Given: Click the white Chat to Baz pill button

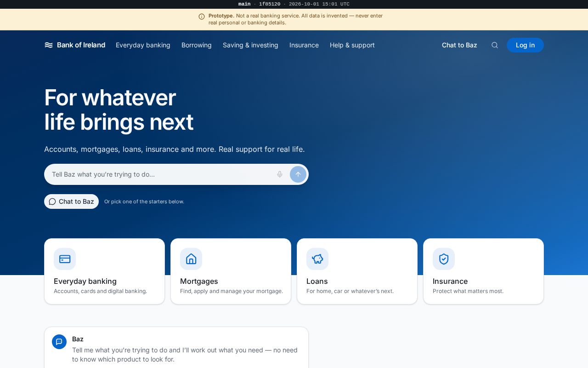Looking at the screenshot, I should pos(71,201).
